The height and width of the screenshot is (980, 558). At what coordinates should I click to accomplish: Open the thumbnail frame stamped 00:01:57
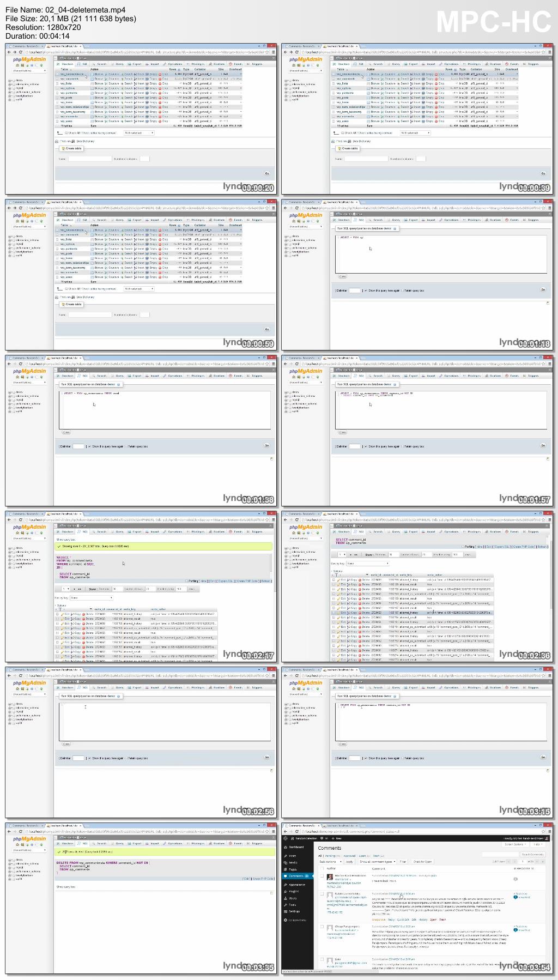(417, 431)
